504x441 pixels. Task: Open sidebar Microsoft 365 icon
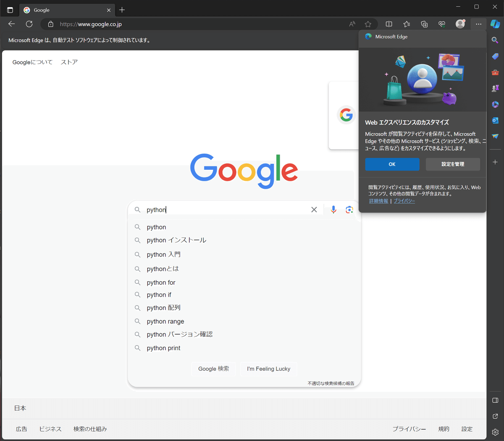pyautogui.click(x=495, y=104)
